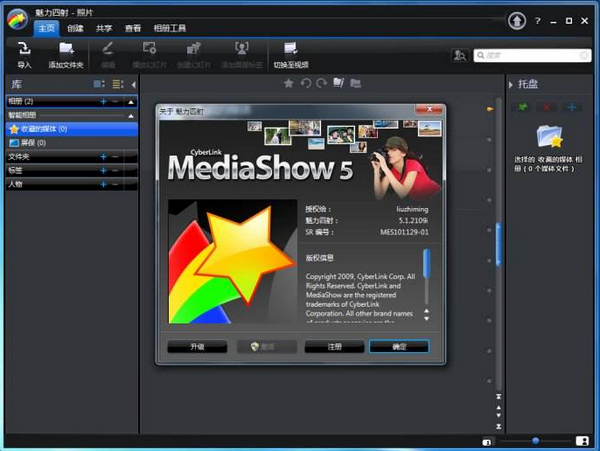
Task: Click the large thumbnail size icon at bottom
Action: click(x=582, y=441)
